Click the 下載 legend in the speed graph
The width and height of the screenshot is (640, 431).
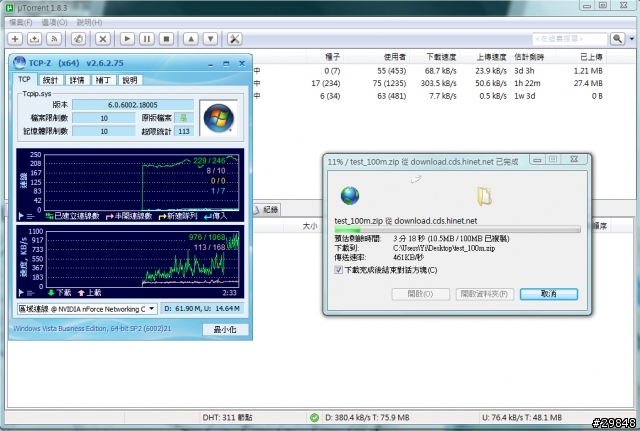click(x=60, y=293)
